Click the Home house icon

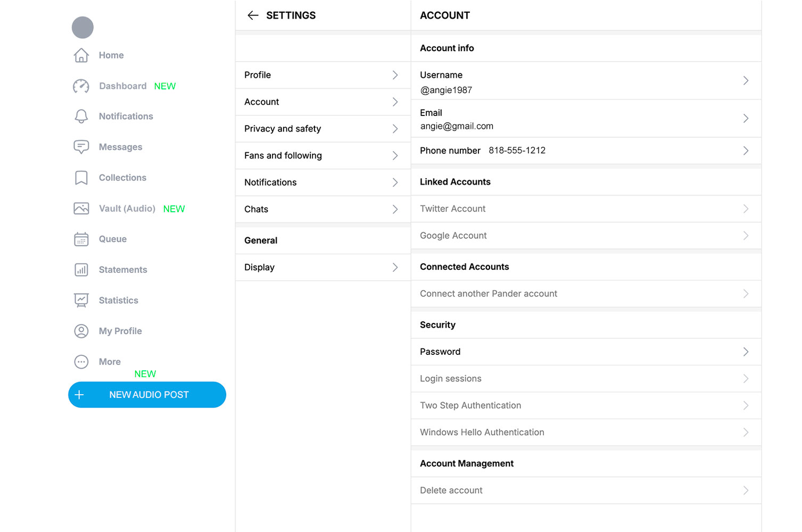[x=81, y=55]
